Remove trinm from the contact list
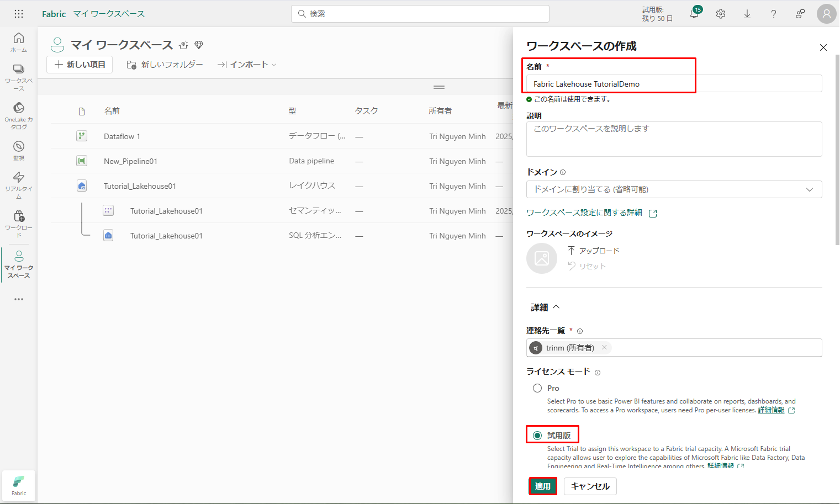Screen dimensions: 840x504 click(x=604, y=347)
